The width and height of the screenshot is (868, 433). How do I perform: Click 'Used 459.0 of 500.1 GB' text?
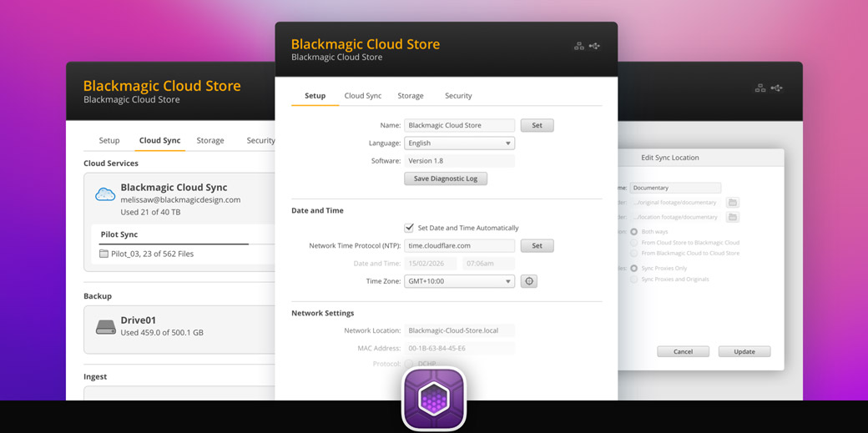click(162, 333)
